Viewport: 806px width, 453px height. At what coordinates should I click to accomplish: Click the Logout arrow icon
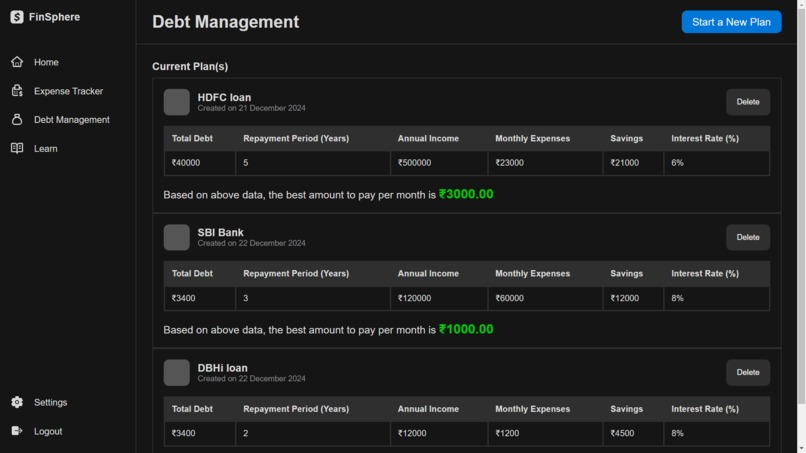[17, 431]
